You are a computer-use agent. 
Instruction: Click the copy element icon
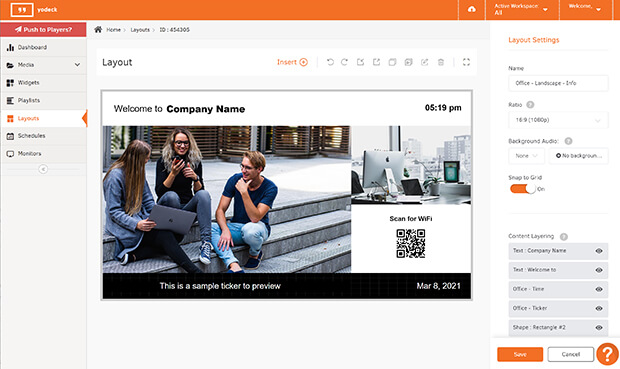(x=392, y=62)
